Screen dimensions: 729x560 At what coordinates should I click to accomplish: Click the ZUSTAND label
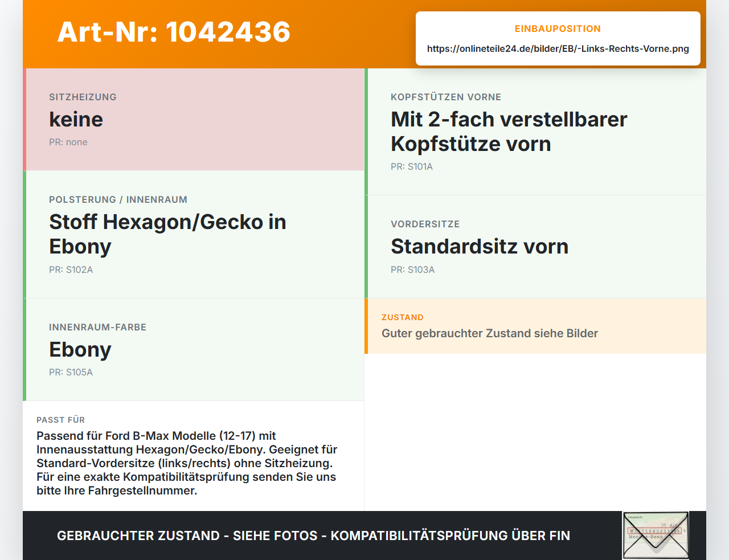402,317
